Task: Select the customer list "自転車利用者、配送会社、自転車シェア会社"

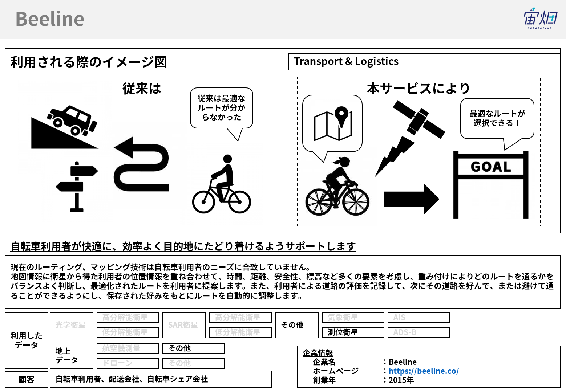Action: pos(161,379)
